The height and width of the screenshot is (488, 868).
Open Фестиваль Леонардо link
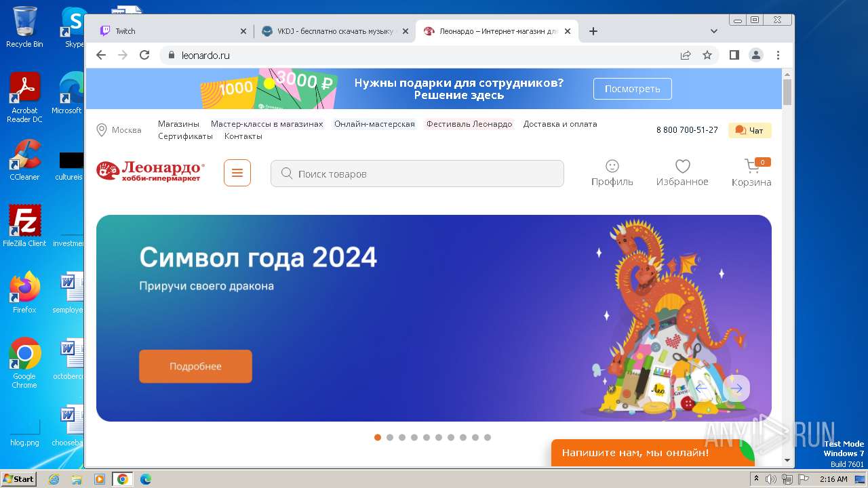pyautogui.click(x=469, y=124)
